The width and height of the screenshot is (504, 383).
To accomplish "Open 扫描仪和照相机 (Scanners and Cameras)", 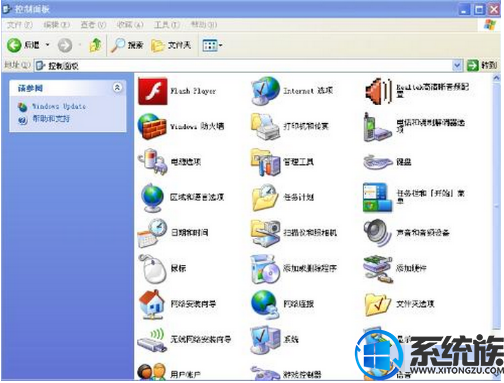I will click(294, 233).
